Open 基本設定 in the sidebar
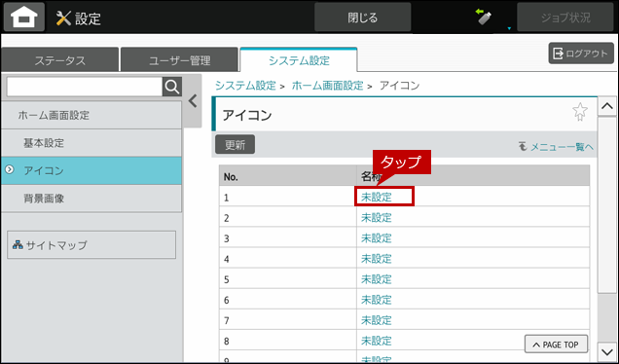This screenshot has width=619, height=364. pos(91,143)
